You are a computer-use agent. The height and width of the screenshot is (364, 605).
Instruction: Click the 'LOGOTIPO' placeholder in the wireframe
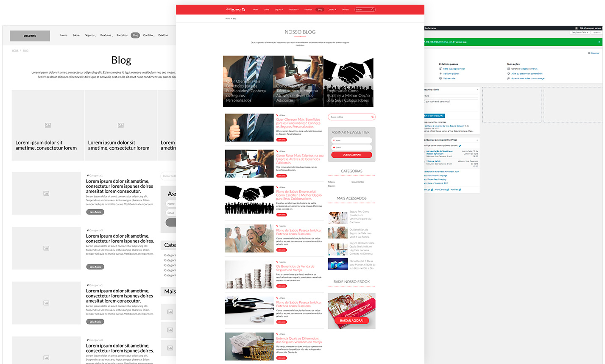tap(30, 36)
